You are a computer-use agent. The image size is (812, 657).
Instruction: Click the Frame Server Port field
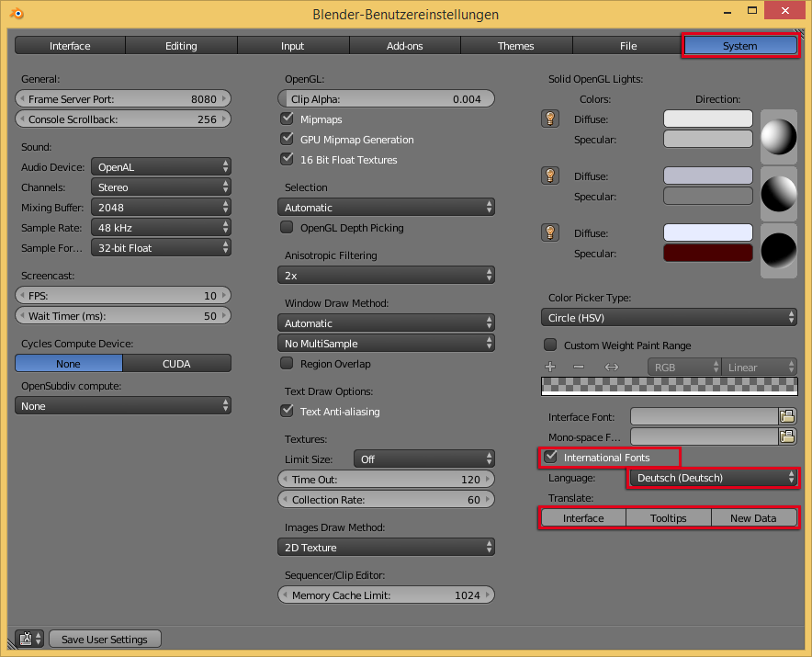click(x=122, y=99)
